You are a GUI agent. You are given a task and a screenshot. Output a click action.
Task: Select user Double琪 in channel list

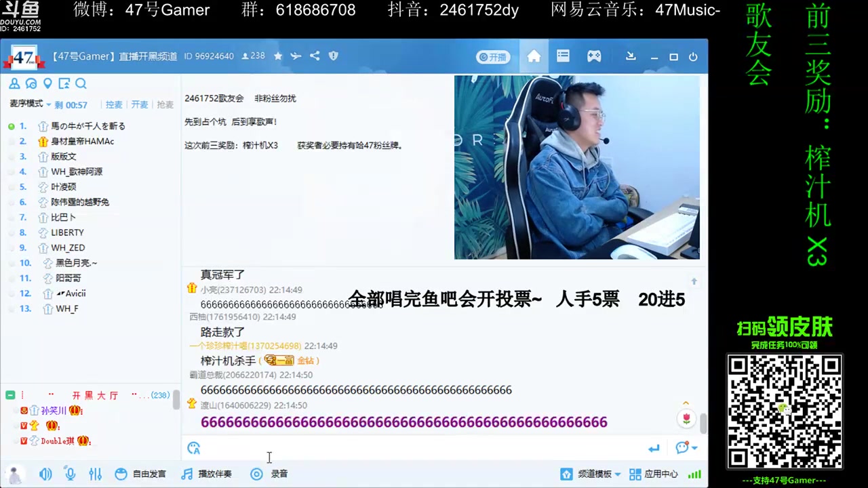tap(57, 441)
